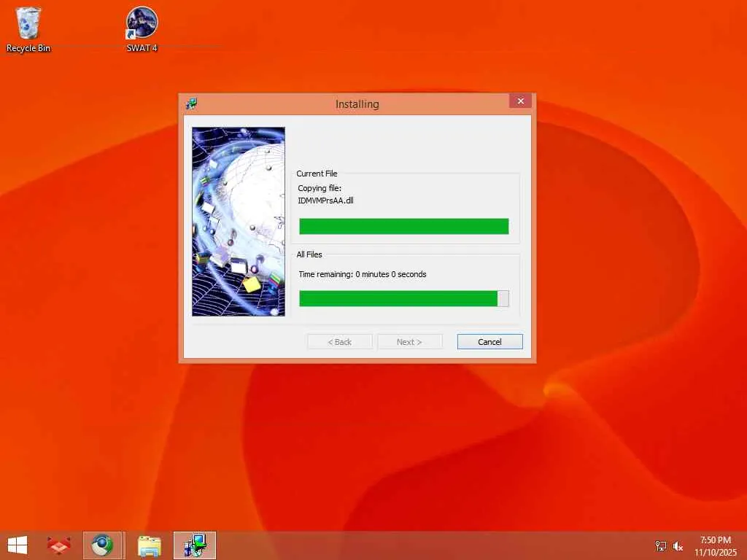Click the muted volume tray icon
This screenshot has width=747, height=560.
tap(678, 545)
